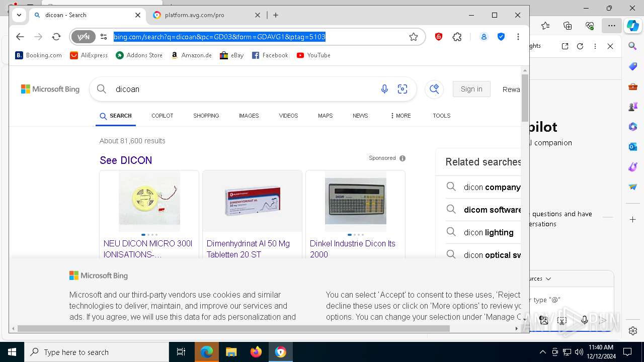Start a voice search with the microphone

tap(384, 89)
